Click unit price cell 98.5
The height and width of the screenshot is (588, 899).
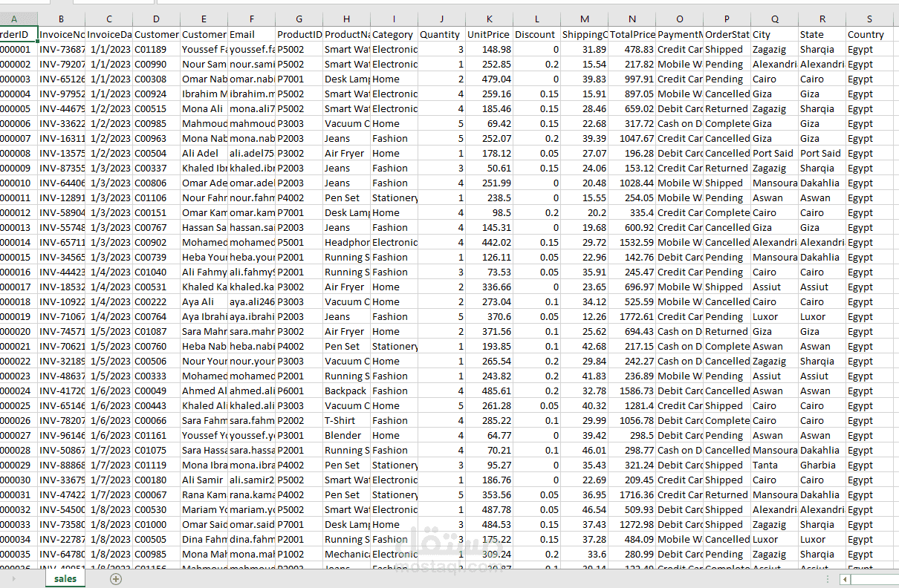(x=489, y=212)
